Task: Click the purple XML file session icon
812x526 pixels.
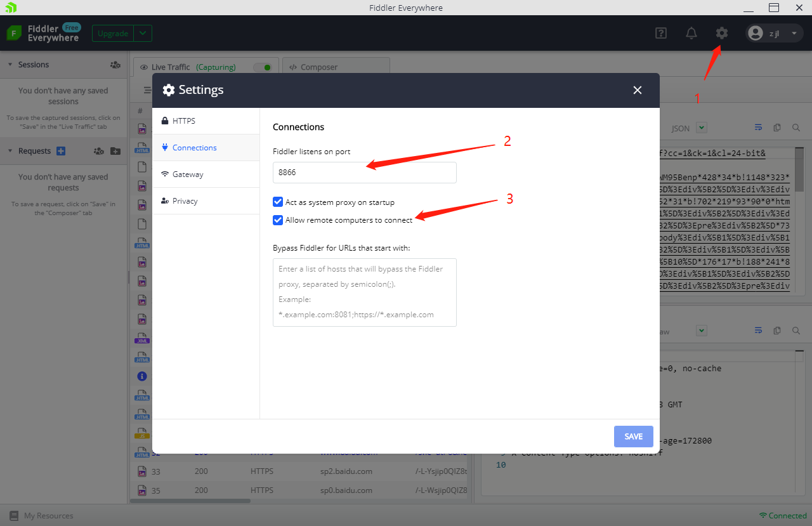Action: pyautogui.click(x=142, y=339)
